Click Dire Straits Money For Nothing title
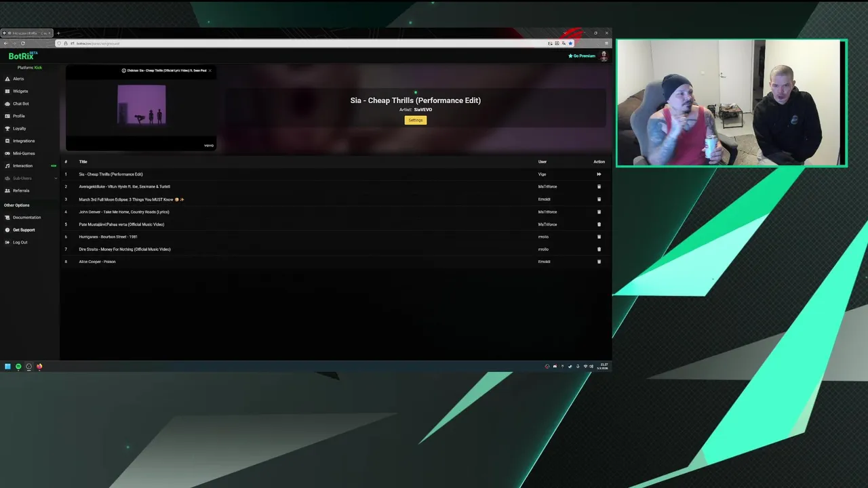868x488 pixels. click(125, 249)
